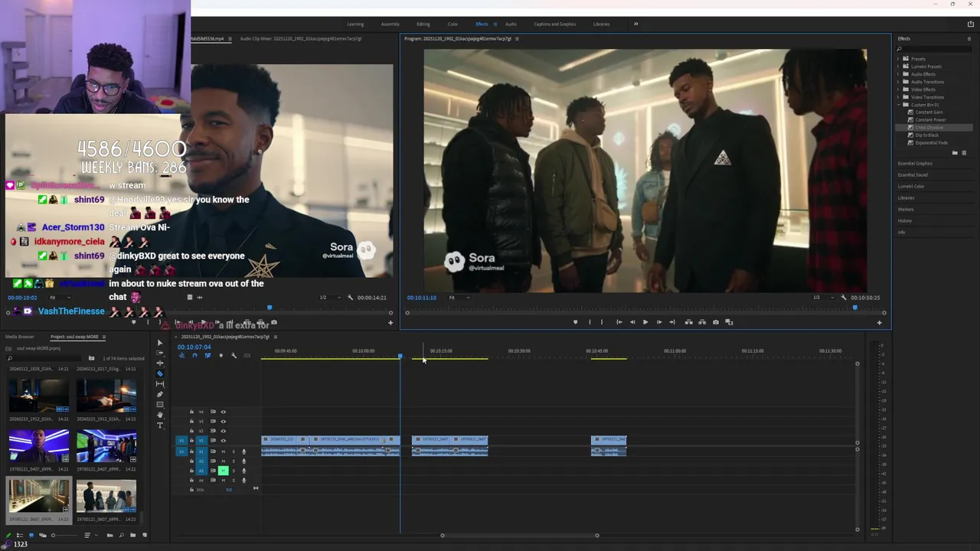Select the Slip tool

160,384
